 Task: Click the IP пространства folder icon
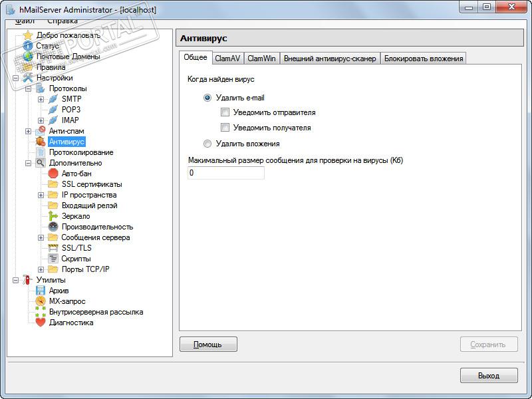click(x=53, y=195)
